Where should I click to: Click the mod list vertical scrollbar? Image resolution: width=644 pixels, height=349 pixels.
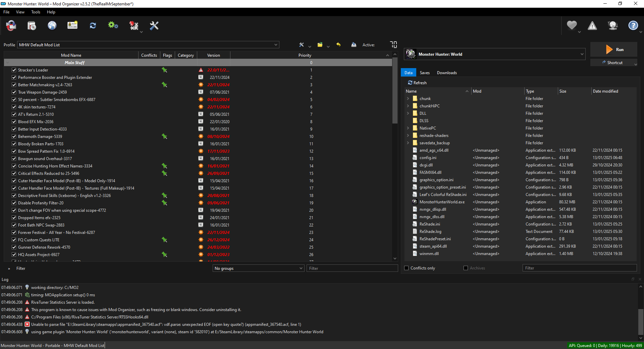395,91
